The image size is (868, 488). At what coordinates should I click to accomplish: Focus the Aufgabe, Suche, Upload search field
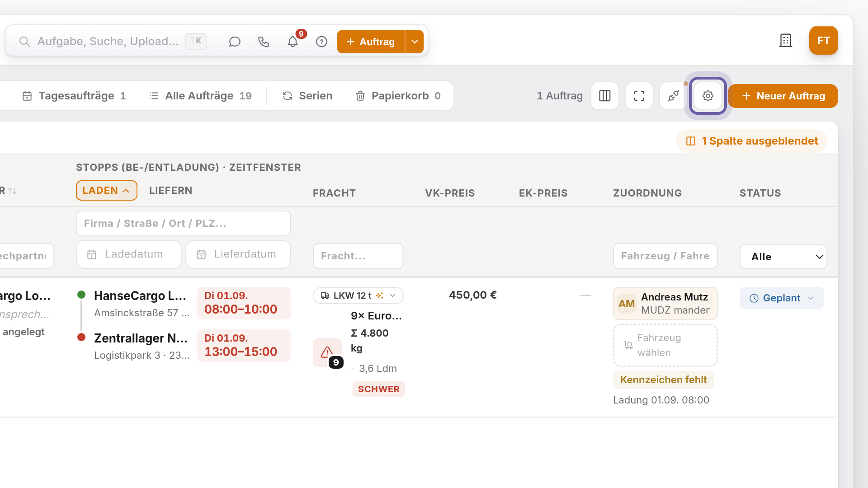(108, 42)
